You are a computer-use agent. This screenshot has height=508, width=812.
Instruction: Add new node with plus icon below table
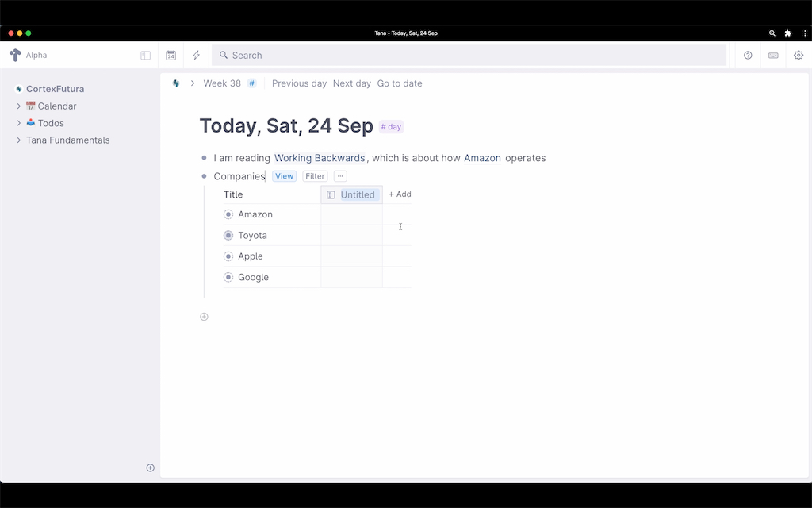click(204, 317)
